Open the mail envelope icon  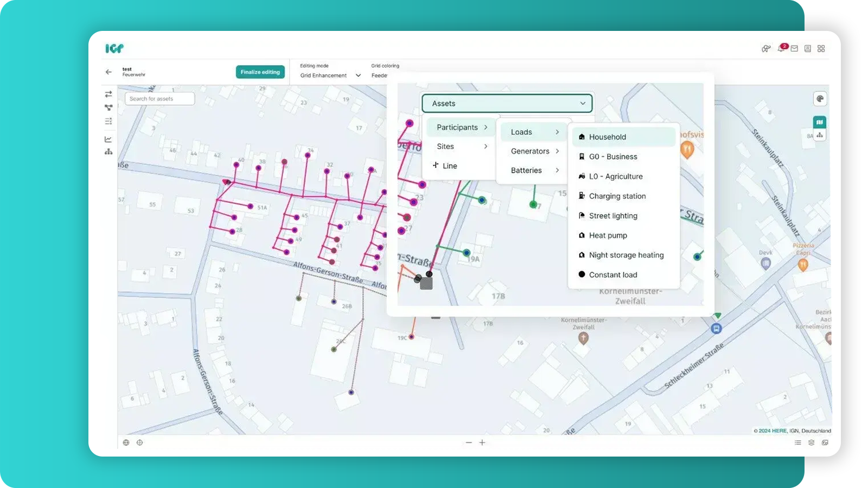pyautogui.click(x=794, y=48)
